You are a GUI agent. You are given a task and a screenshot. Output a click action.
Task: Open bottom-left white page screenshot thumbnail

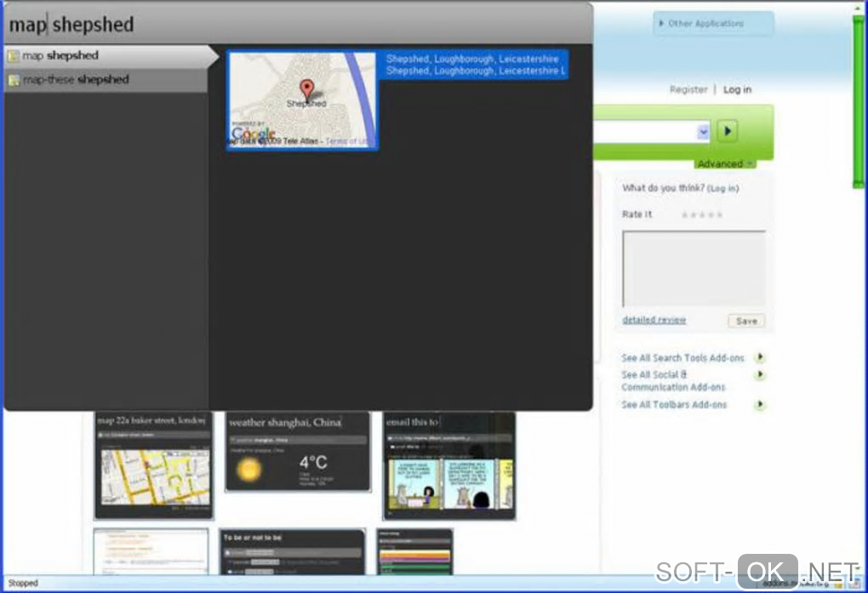click(151, 552)
